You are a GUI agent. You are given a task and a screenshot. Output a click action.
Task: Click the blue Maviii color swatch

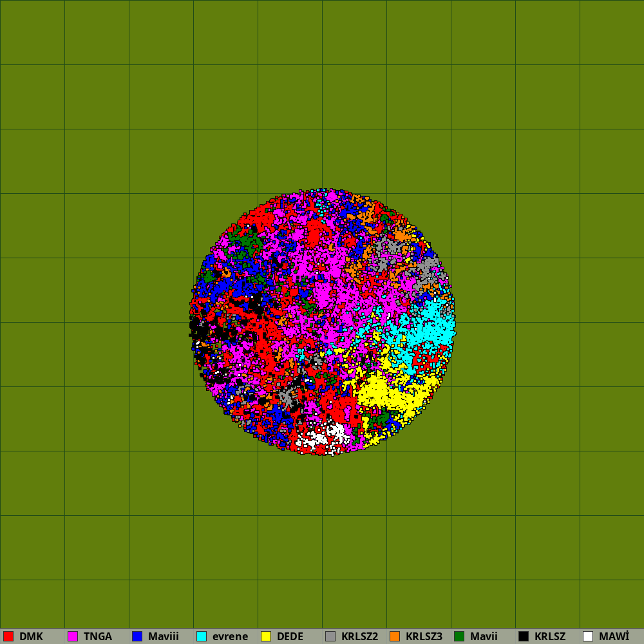(x=137, y=636)
